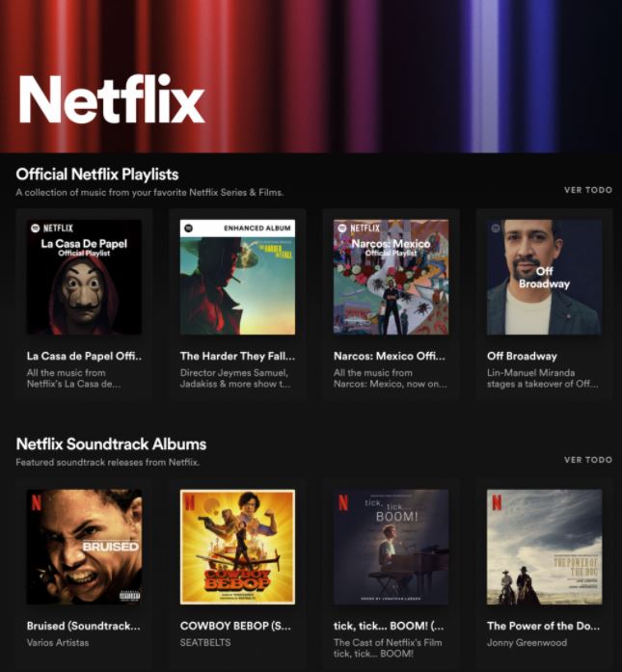Open Narcos: Mexico playlist cover art
This screenshot has height=672, width=622.
pyautogui.click(x=391, y=277)
